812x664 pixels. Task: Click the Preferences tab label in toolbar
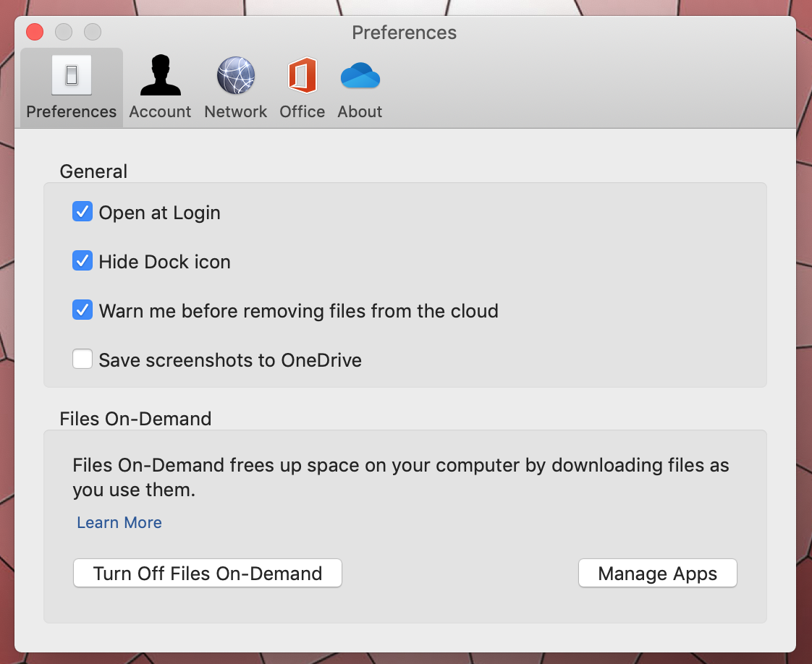pos(71,112)
